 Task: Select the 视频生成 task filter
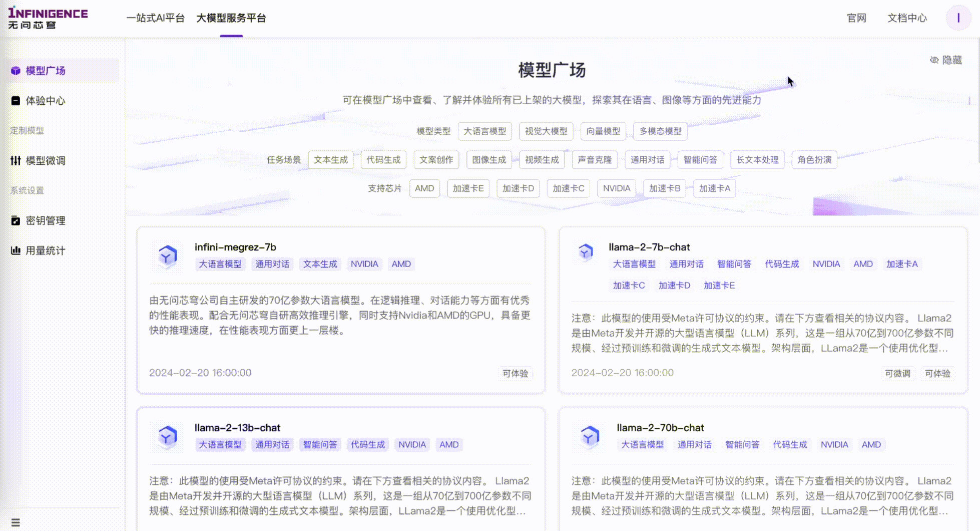click(x=542, y=160)
